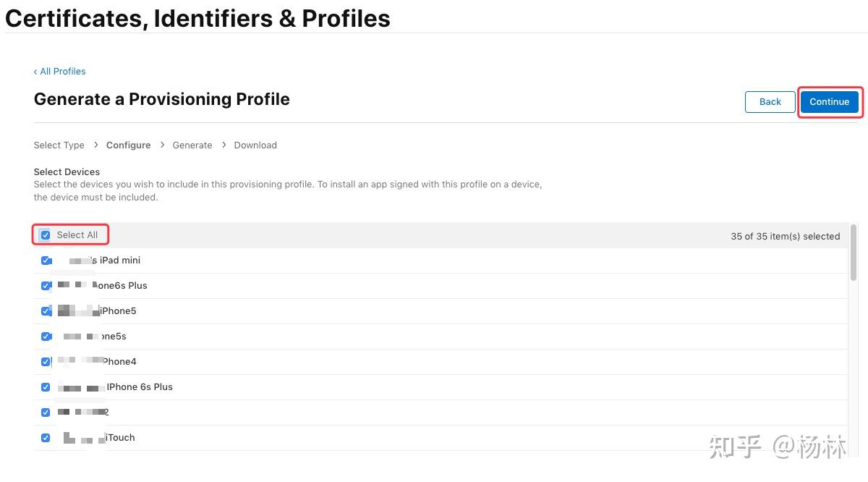The image size is (868, 482).
Task: Click the chevron after Configure step
Action: (162, 145)
